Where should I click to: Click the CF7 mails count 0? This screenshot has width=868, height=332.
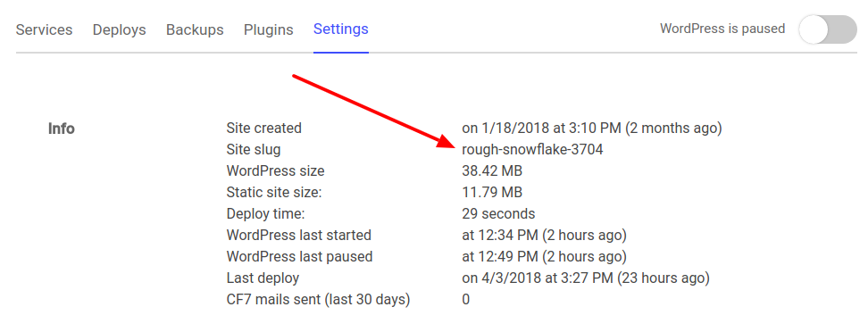pyautogui.click(x=465, y=300)
